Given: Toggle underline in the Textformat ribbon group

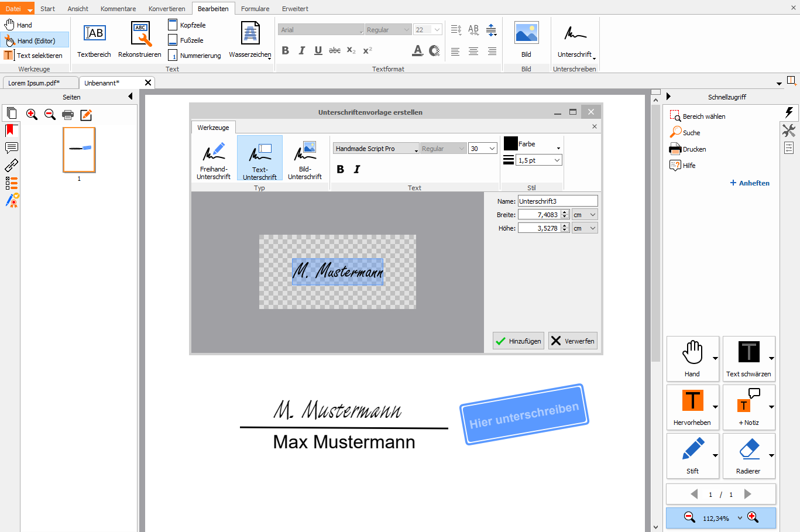Looking at the screenshot, I should [318, 51].
